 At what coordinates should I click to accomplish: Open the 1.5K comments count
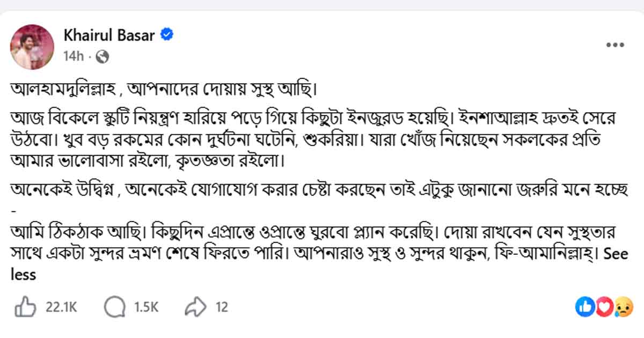click(146, 307)
